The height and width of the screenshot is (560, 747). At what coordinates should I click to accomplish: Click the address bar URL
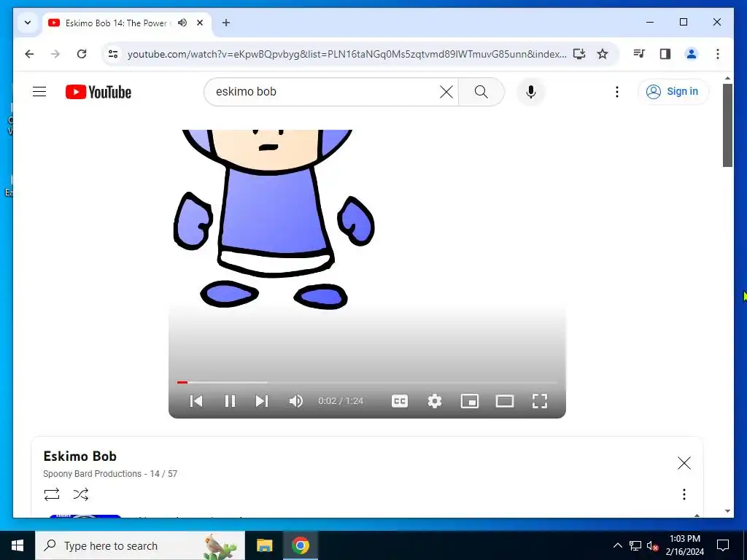pyautogui.click(x=347, y=54)
